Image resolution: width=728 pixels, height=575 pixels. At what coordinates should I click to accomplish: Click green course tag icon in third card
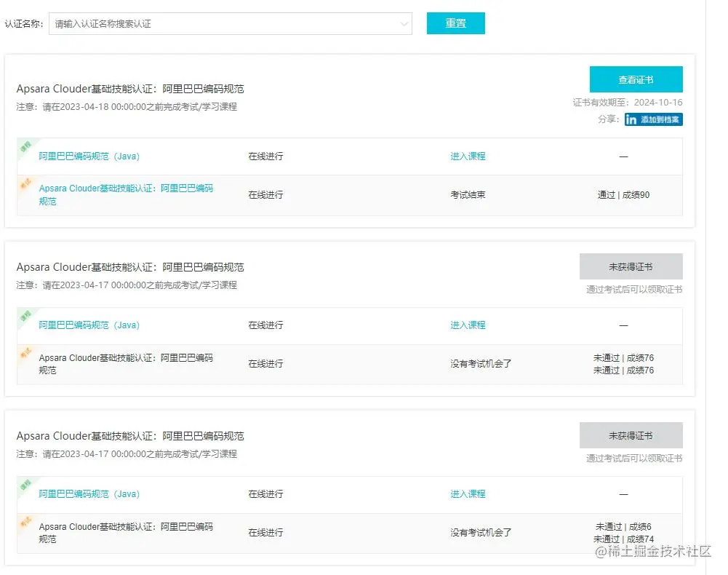25,484
